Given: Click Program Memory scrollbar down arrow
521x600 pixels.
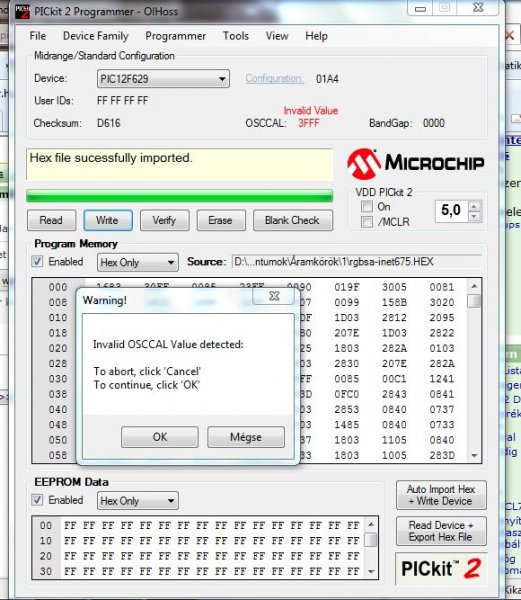Looking at the screenshot, I should [x=474, y=455].
